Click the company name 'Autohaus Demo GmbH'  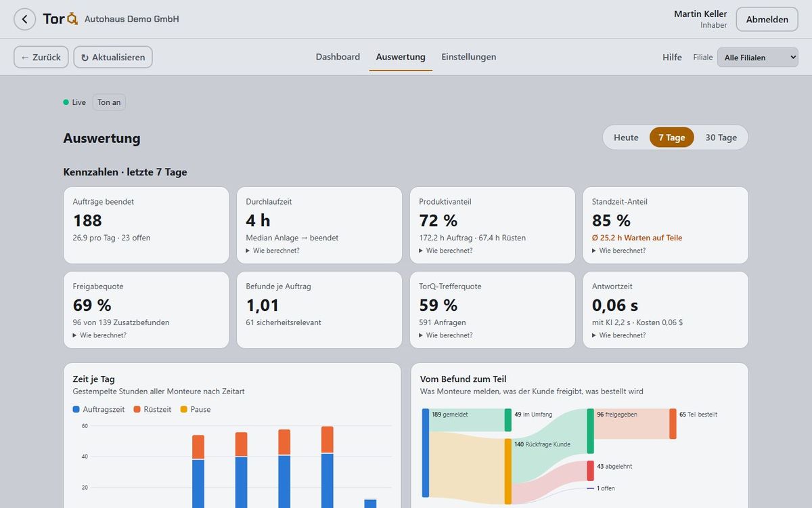tap(132, 19)
